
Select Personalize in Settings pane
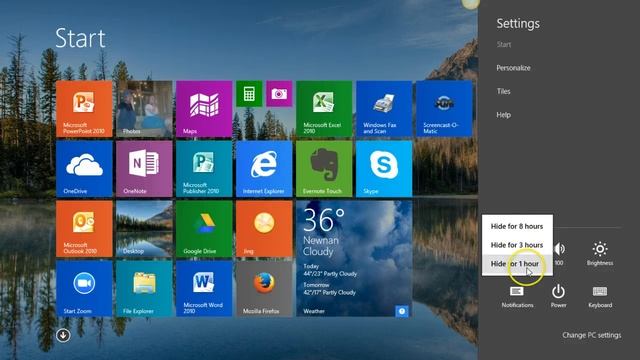click(x=513, y=68)
